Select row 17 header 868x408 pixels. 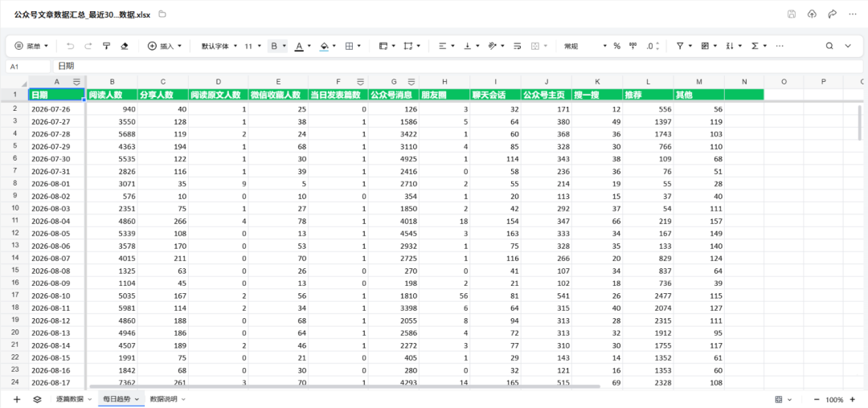[14, 296]
